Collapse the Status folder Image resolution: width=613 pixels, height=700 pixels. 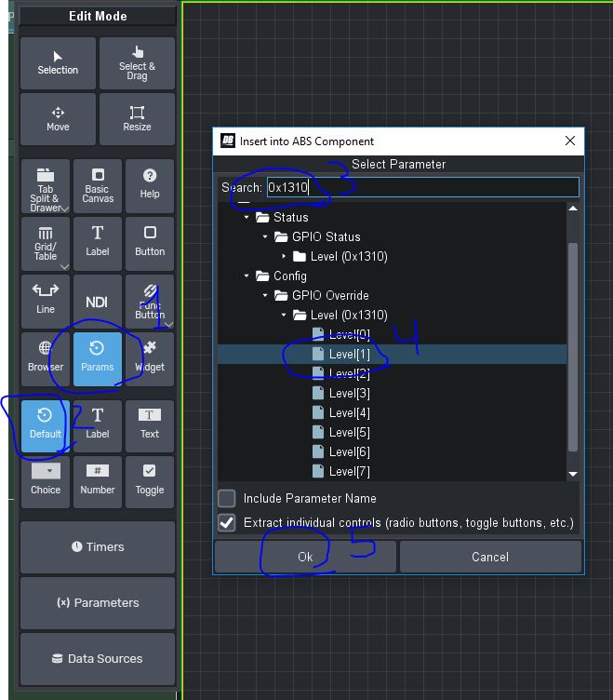(247, 218)
